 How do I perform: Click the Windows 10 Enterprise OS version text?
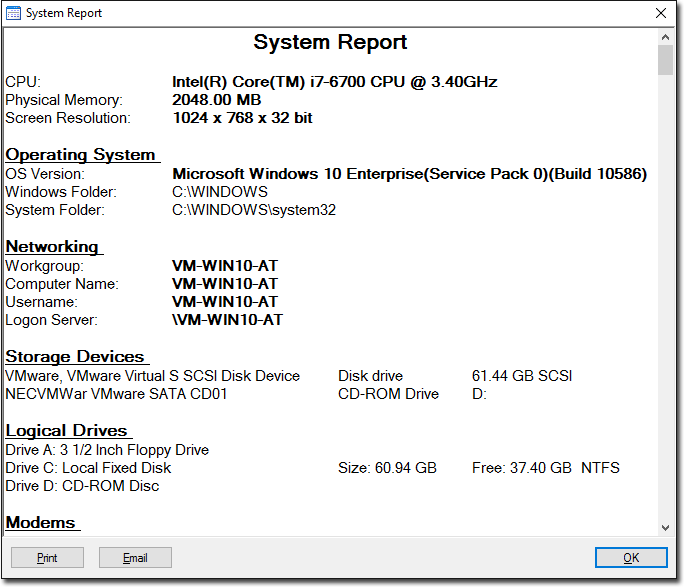click(409, 174)
